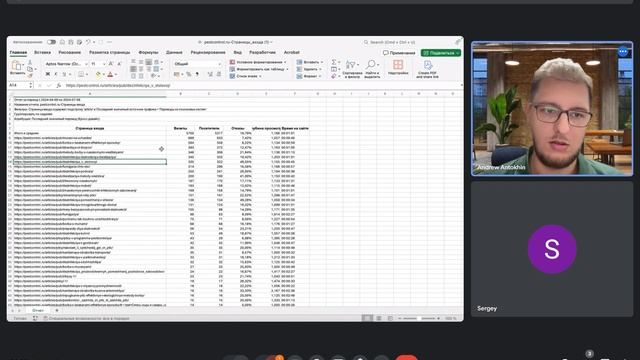640x360 pixels.
Task: Click the Format Painter brush icon
Action: (30, 76)
